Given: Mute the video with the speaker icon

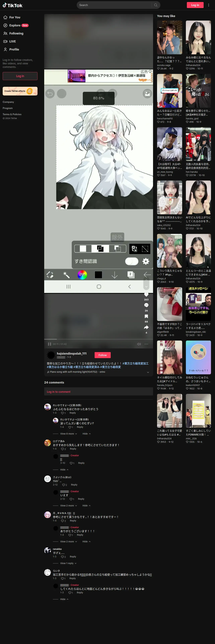Looking at the screenshot, I should point(139,344).
